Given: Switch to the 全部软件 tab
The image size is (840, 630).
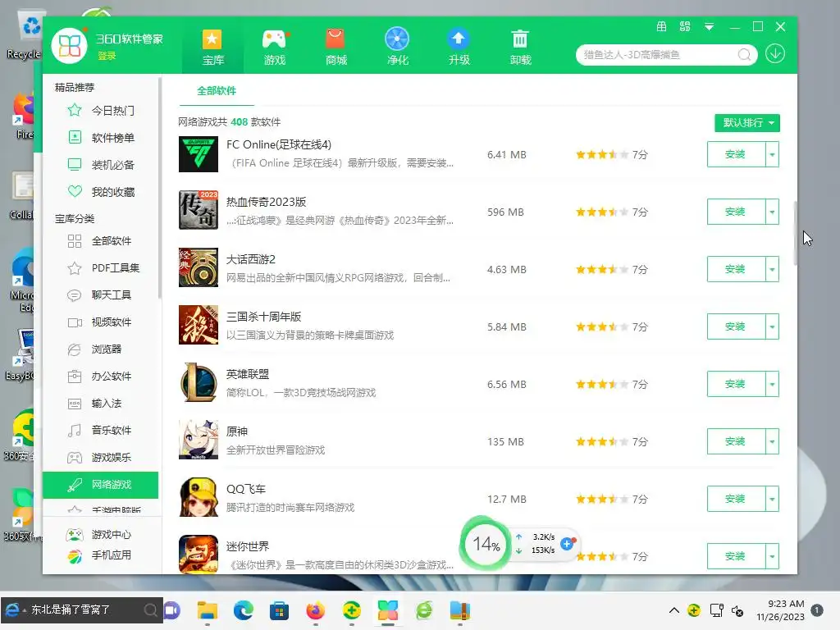Looking at the screenshot, I should (x=217, y=91).
